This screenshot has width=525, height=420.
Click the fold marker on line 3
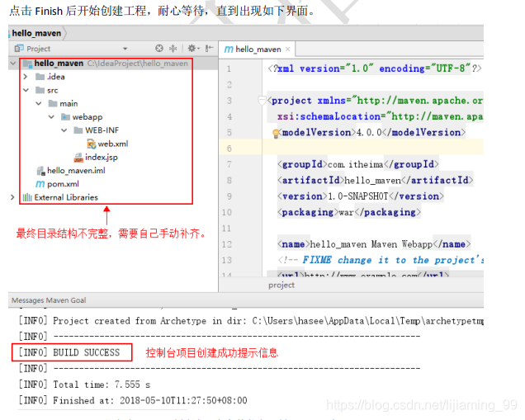click(x=262, y=100)
